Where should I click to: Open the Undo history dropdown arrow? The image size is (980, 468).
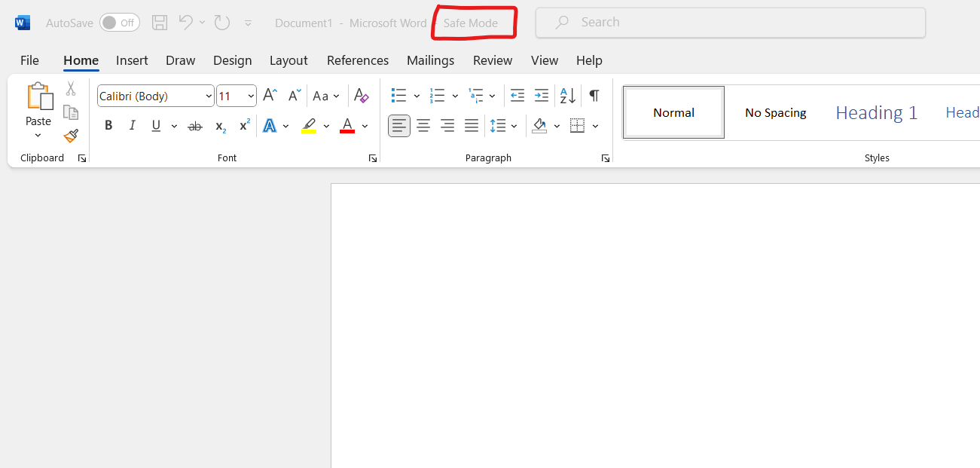202,23
